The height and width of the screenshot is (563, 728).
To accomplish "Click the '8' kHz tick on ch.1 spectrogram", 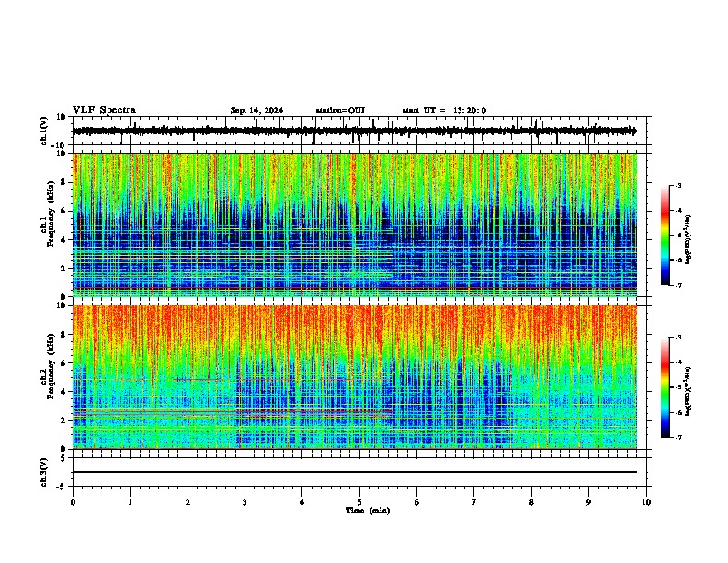I will pyautogui.click(x=64, y=182).
